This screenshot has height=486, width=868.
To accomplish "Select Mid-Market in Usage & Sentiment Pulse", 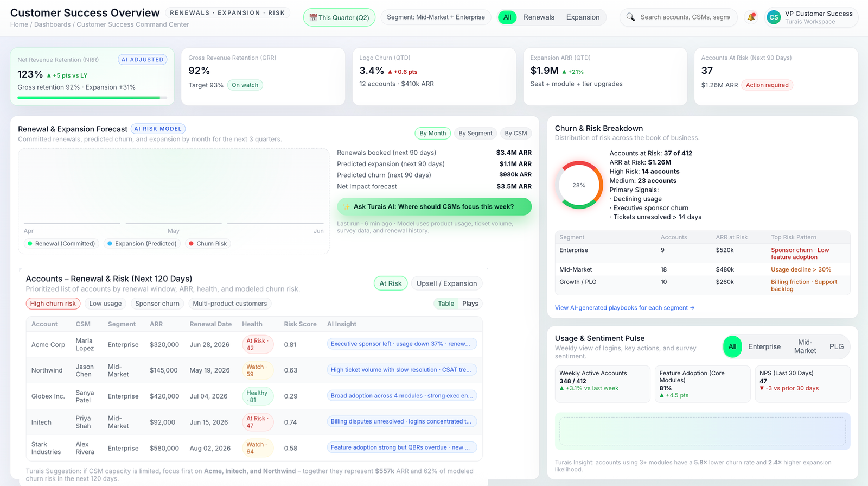I will 805,346.
